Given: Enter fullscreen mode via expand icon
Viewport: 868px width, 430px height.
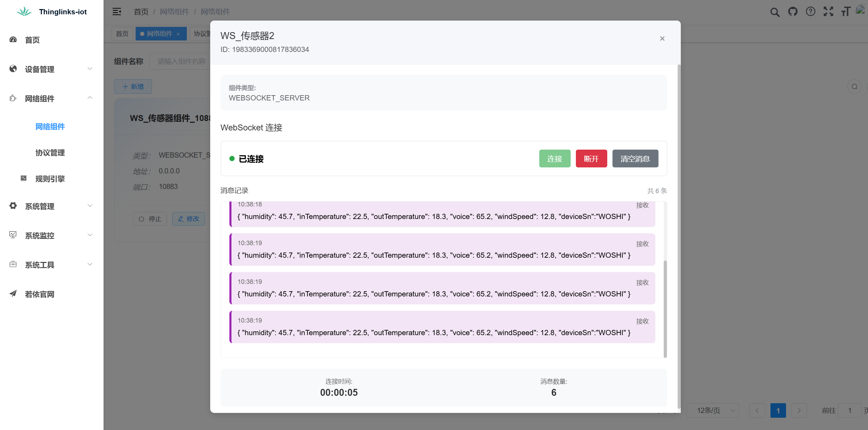Looking at the screenshot, I should click(829, 12).
